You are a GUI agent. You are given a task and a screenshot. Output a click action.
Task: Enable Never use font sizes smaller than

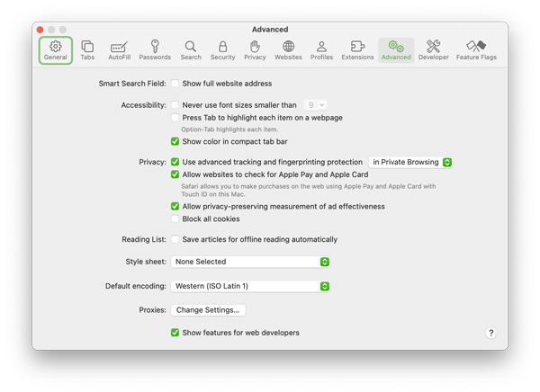(x=175, y=105)
